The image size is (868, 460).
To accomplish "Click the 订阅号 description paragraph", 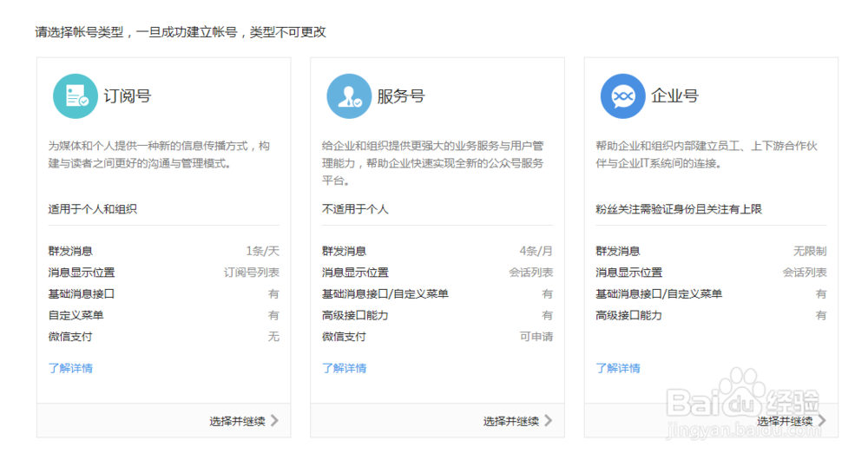I will coord(159,154).
